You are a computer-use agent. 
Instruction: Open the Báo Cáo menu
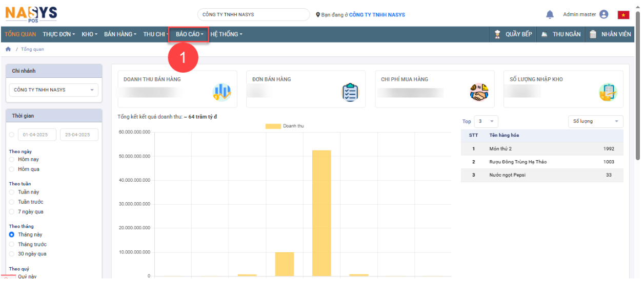pos(189,34)
